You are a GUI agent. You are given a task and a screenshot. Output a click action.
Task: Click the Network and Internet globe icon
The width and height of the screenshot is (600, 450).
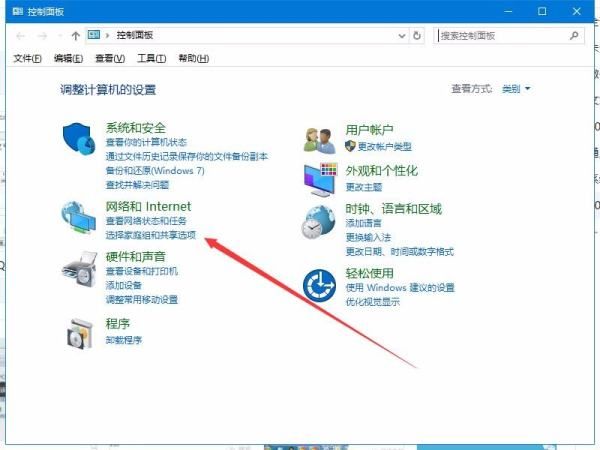click(x=78, y=218)
